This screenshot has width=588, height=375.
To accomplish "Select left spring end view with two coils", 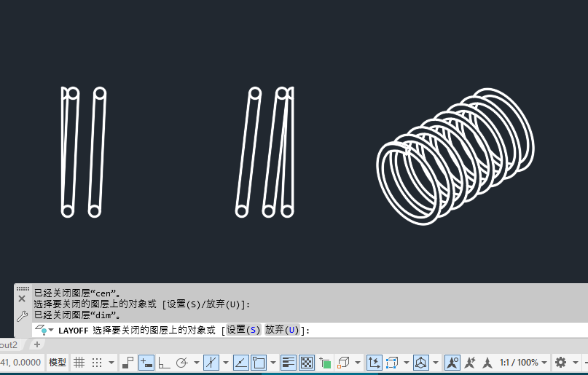I will coord(84,151).
